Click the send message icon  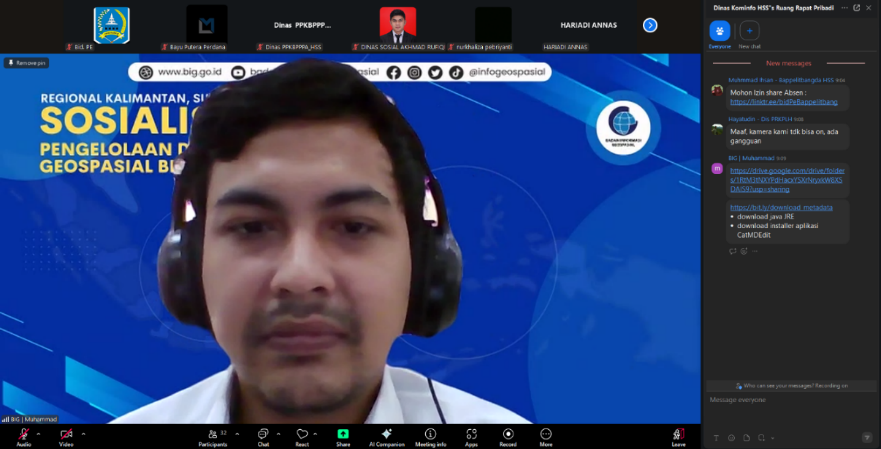tap(866, 438)
